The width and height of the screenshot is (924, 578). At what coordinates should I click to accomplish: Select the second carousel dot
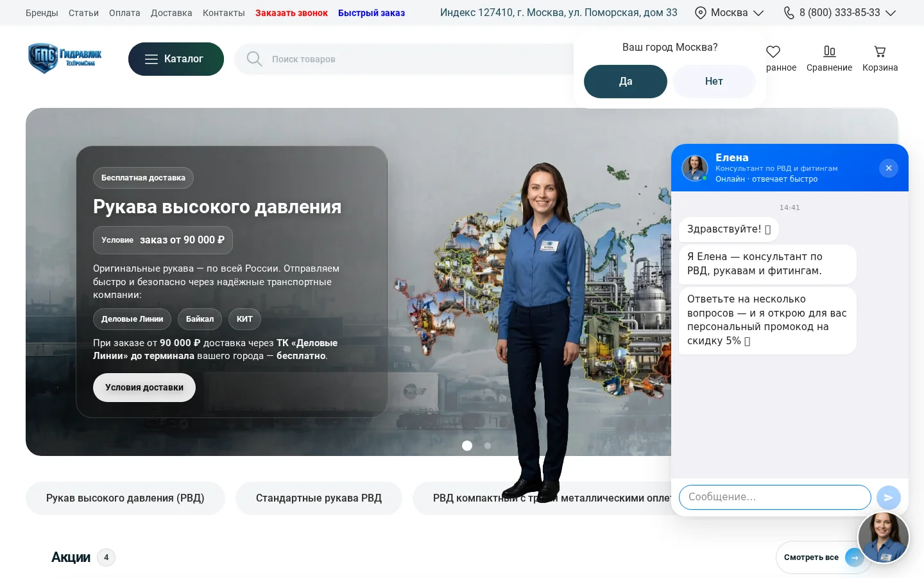488,446
